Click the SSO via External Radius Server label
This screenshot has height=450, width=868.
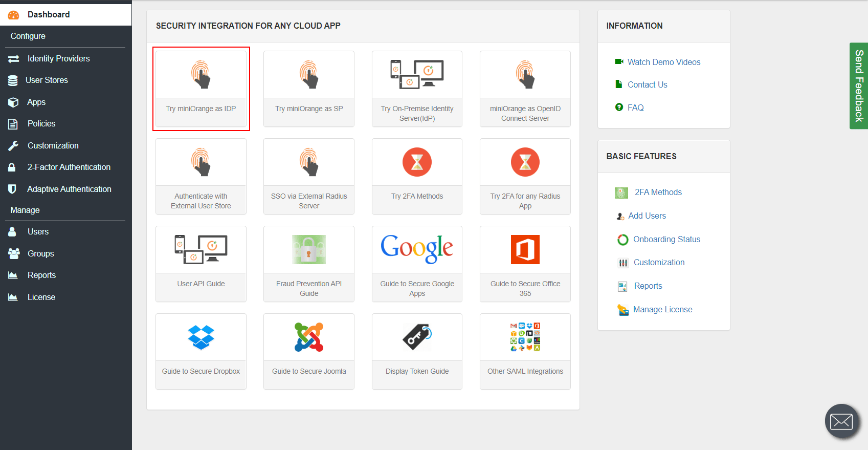[x=309, y=201]
